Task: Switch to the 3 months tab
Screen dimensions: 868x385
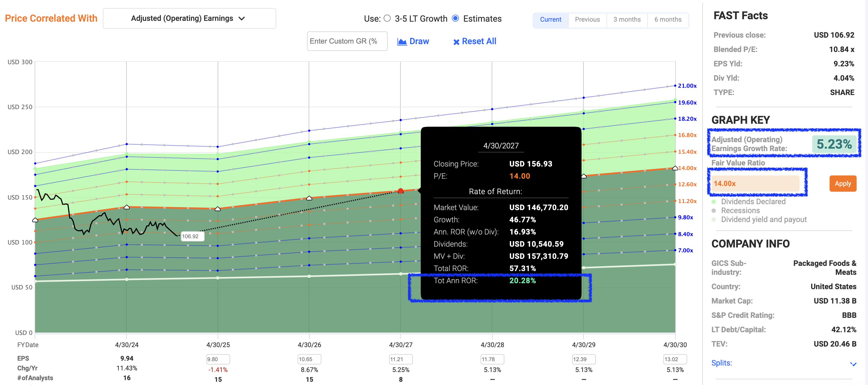Action: click(627, 19)
